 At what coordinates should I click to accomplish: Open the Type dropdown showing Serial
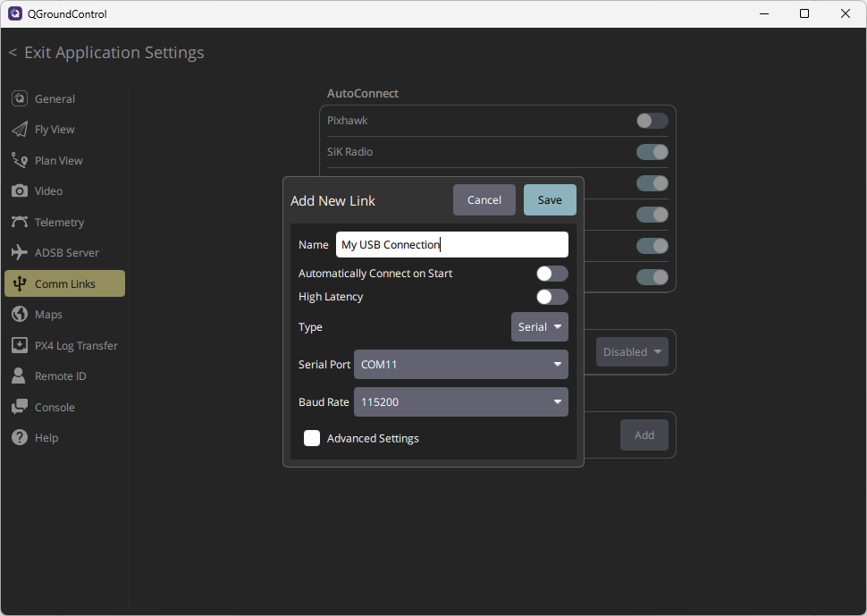pyautogui.click(x=539, y=327)
